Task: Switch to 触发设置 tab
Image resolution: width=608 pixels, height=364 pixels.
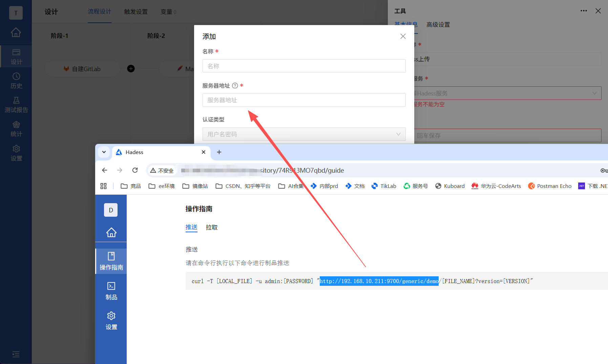Action: click(x=136, y=12)
